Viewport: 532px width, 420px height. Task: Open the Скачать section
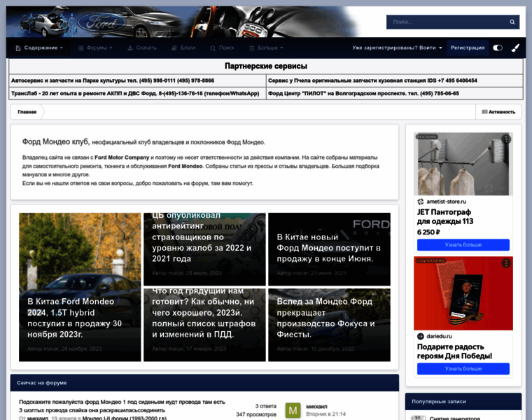pyautogui.click(x=142, y=48)
